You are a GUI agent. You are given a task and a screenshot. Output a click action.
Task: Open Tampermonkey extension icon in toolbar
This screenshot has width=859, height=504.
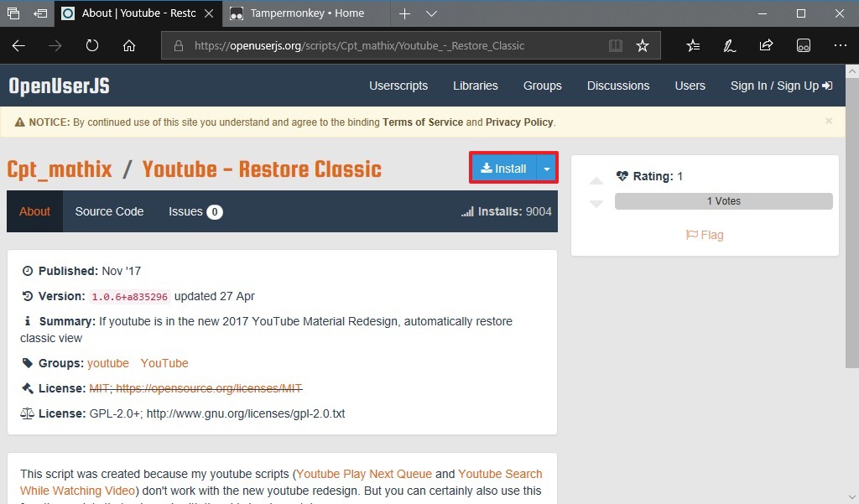[x=803, y=46]
